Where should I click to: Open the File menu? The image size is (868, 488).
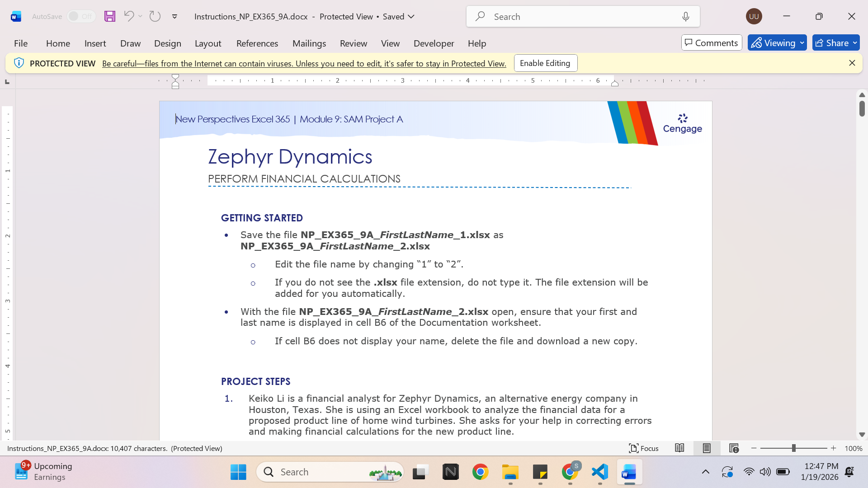click(21, 43)
